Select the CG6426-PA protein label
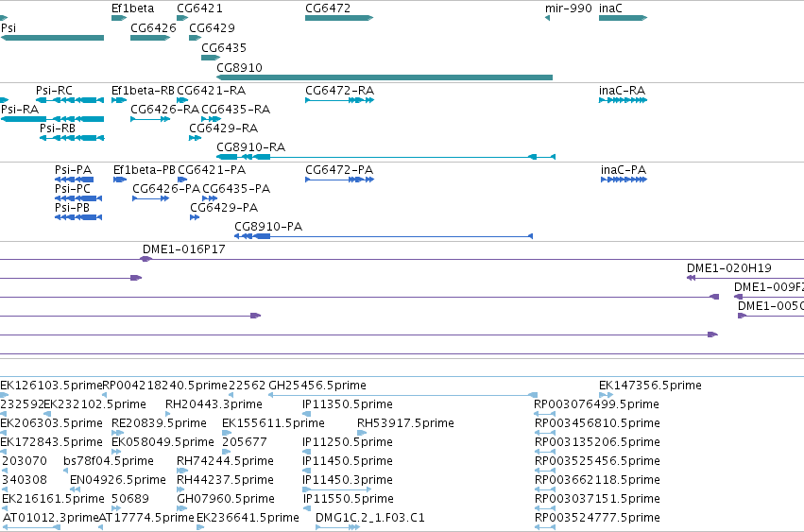804x532 pixels. (x=166, y=188)
